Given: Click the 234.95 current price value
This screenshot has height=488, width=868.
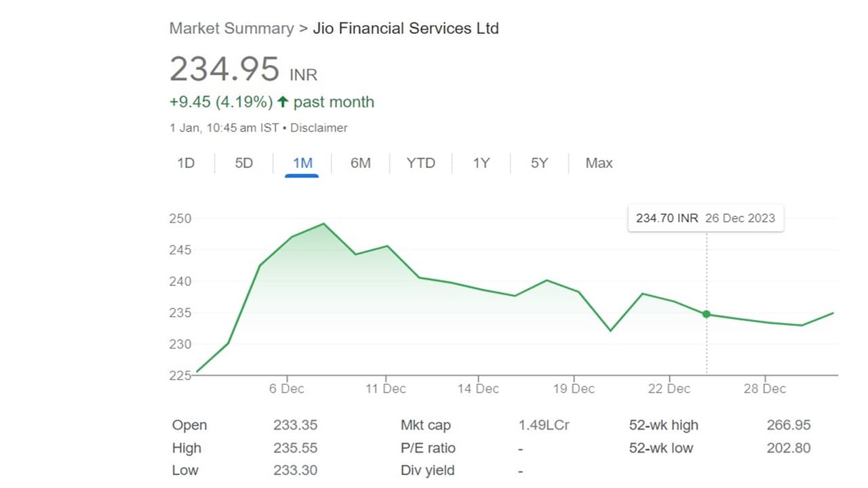Looking at the screenshot, I should point(224,69).
